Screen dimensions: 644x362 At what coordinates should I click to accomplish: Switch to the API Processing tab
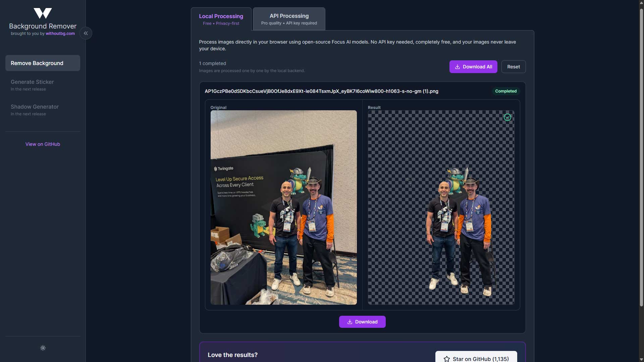pos(289,19)
